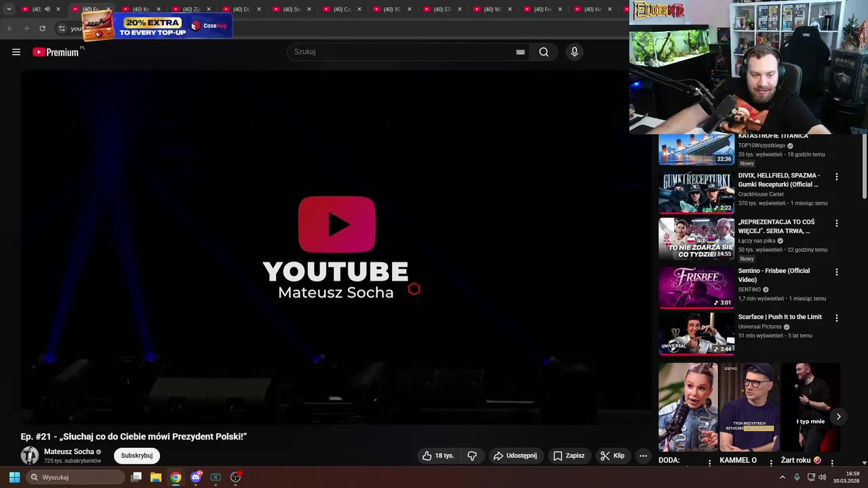The width and height of the screenshot is (868, 488).
Task: Open the Żart roku short thumbnail
Action: (x=810, y=407)
